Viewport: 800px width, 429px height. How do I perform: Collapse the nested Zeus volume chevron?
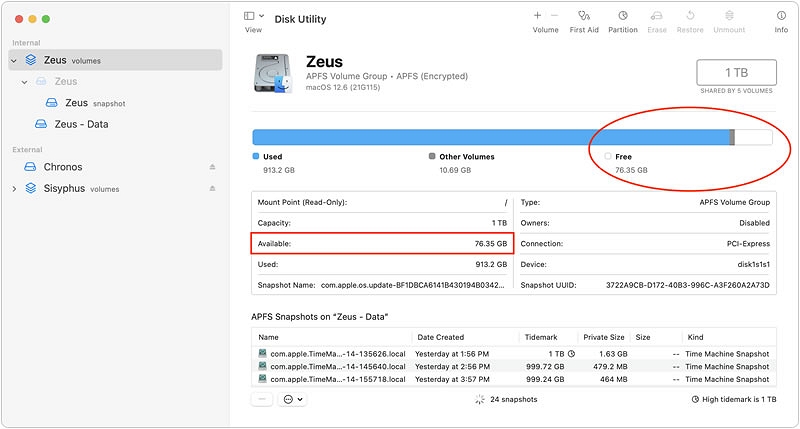24,82
